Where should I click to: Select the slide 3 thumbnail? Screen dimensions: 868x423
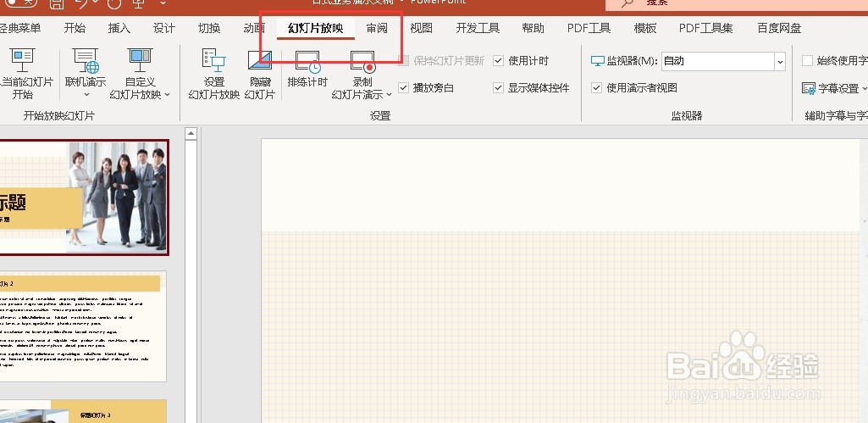[x=83, y=411]
